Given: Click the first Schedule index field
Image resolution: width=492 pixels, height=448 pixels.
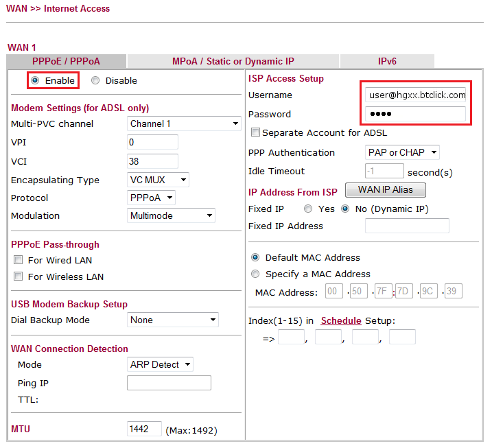Looking at the screenshot, I should 291,337.
